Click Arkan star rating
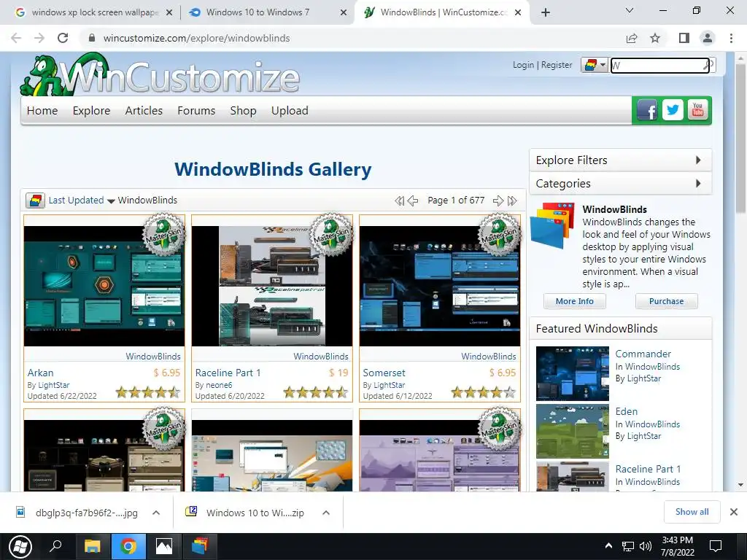Viewport: 747px width, 560px height. tap(148, 392)
